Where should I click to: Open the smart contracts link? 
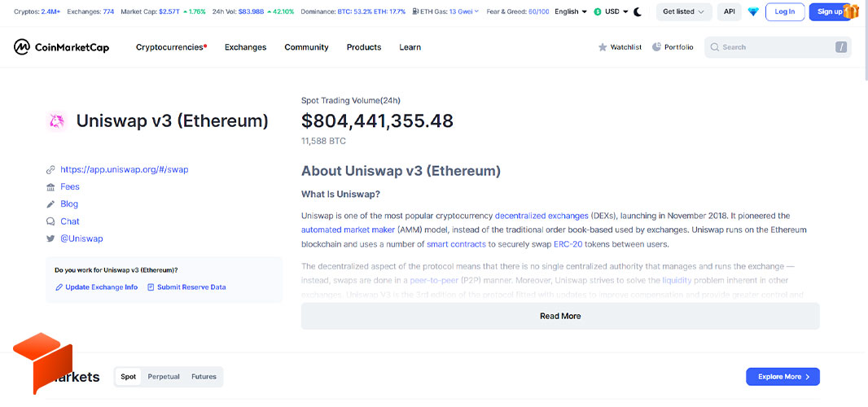(456, 243)
